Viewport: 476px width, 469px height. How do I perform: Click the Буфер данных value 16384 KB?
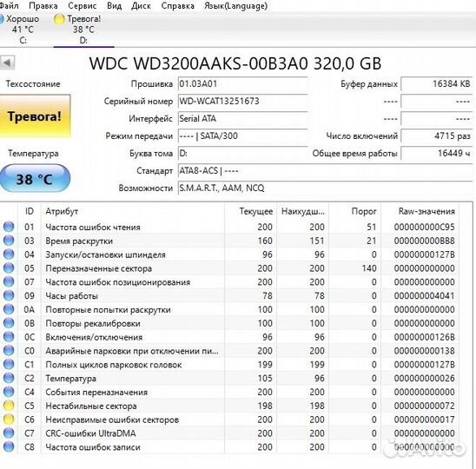(437, 83)
